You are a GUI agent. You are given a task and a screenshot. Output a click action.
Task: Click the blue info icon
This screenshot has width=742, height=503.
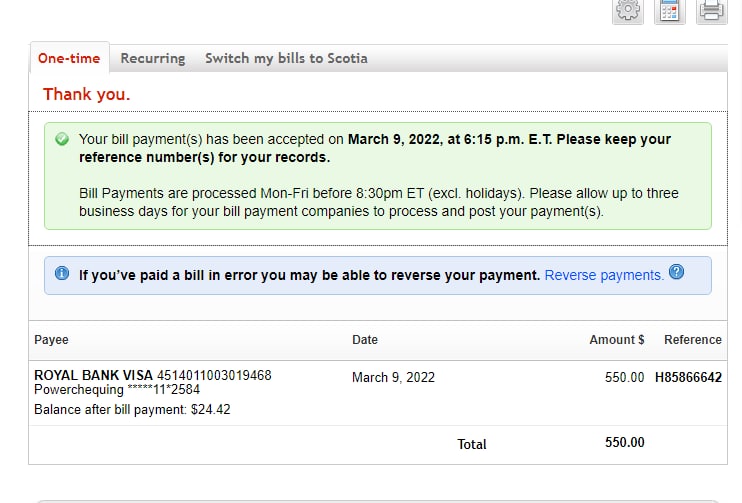pos(62,273)
